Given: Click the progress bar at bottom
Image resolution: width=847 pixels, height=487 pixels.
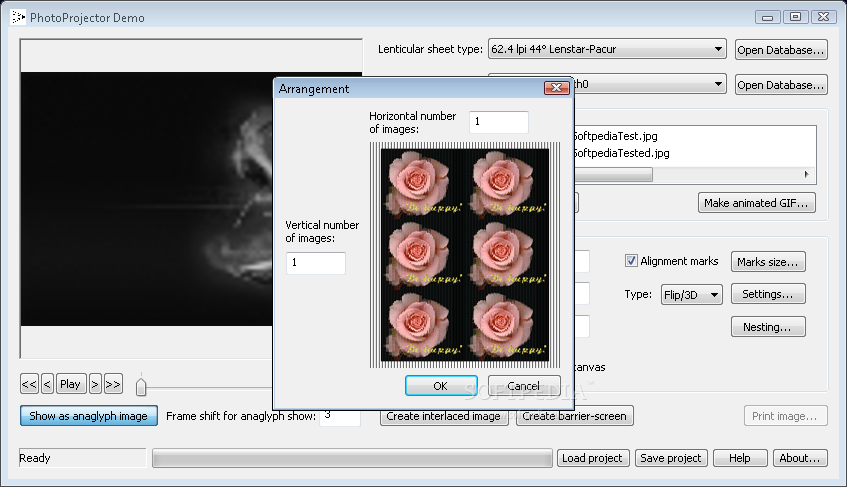Looking at the screenshot, I should click(352, 458).
